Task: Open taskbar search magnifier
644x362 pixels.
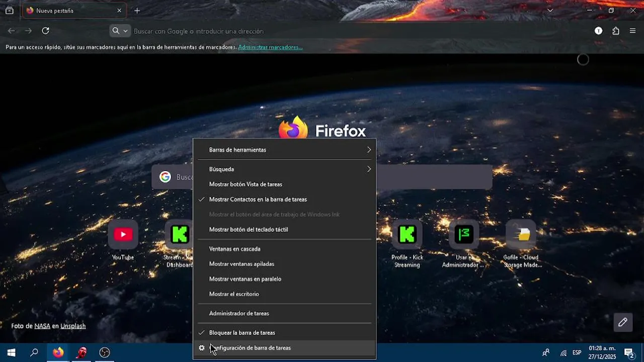Action: (x=34, y=352)
